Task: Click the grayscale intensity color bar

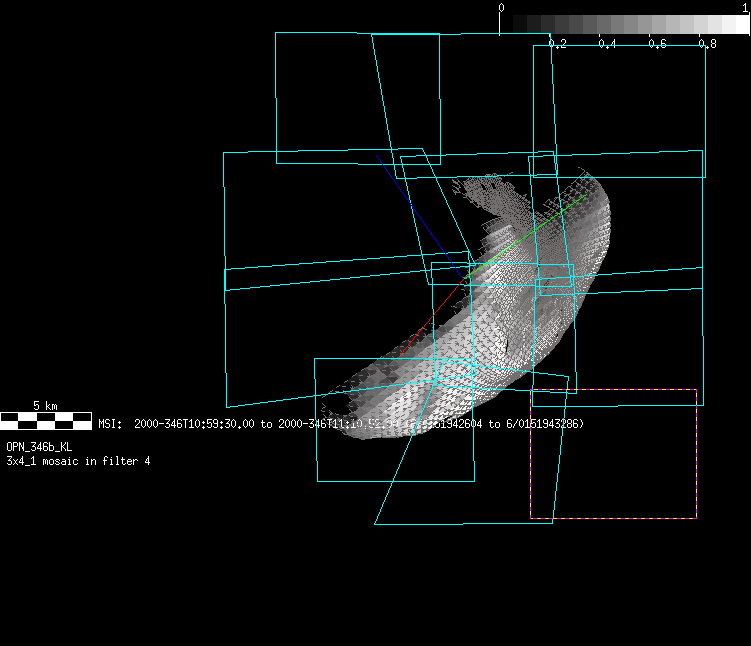Action: (x=625, y=24)
